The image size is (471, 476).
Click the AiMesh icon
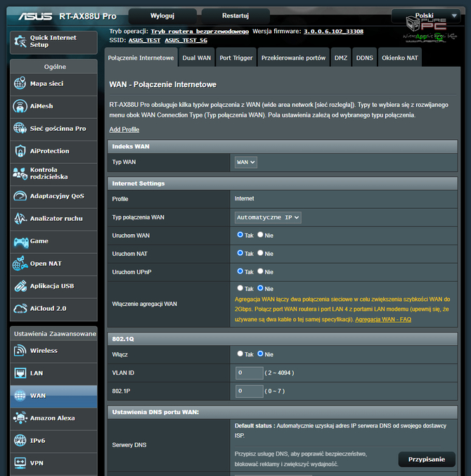click(20, 106)
